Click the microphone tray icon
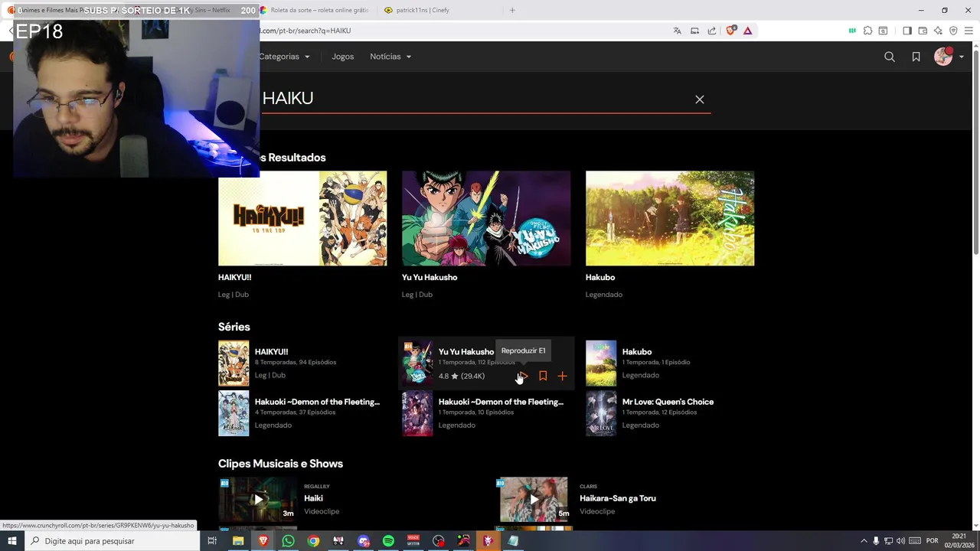The width and height of the screenshot is (980, 551). pos(876,541)
